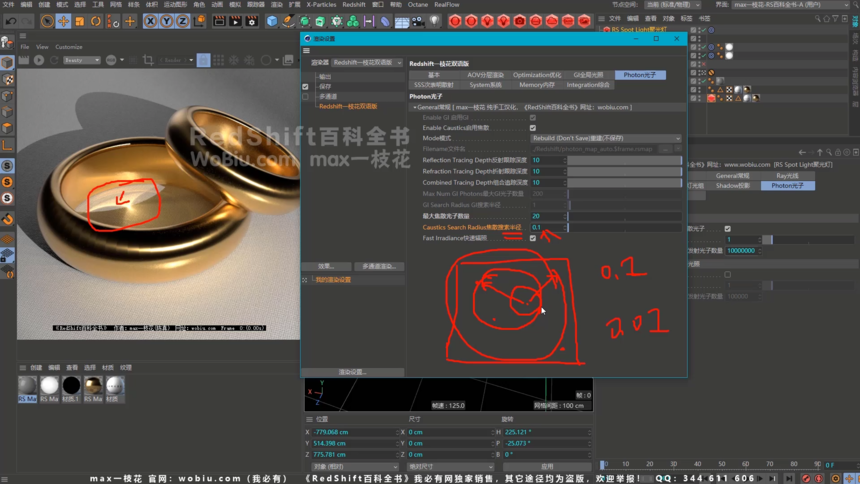Screen dimensions: 860x484
Task: Select the black material thumbnail
Action: tap(71, 386)
